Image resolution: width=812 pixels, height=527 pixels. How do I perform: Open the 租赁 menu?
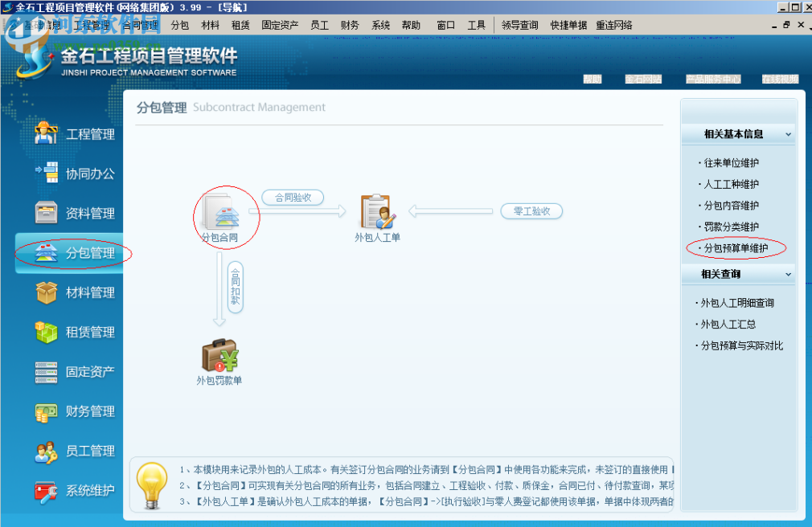coord(240,25)
